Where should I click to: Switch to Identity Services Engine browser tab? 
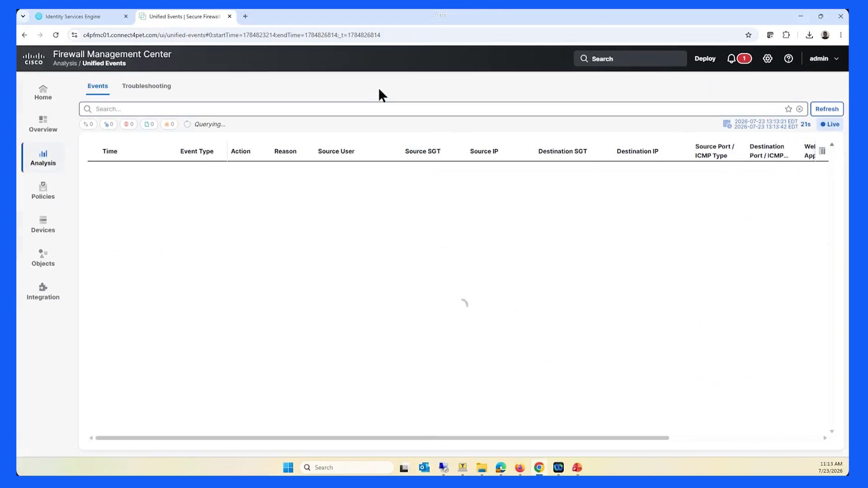click(81, 16)
